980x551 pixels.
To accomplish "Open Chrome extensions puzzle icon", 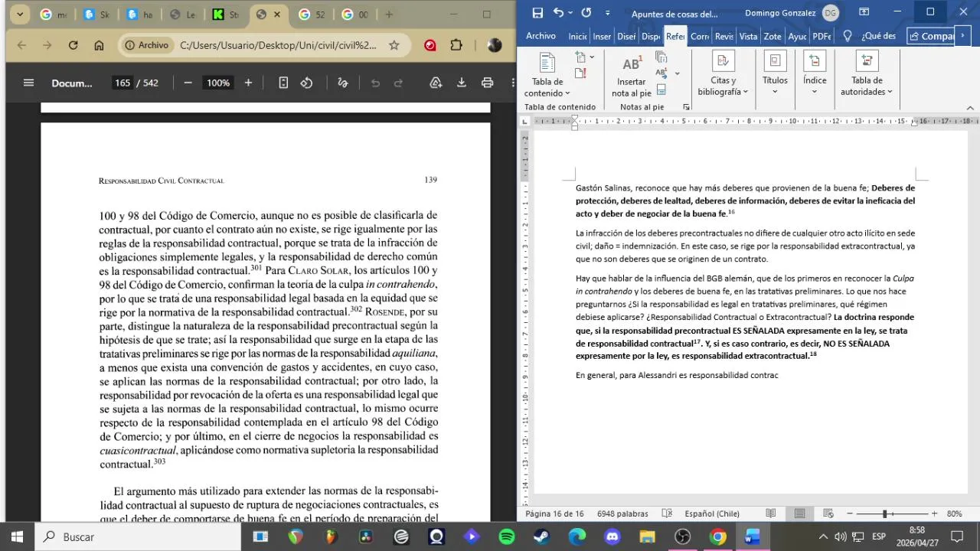I will pos(456,45).
